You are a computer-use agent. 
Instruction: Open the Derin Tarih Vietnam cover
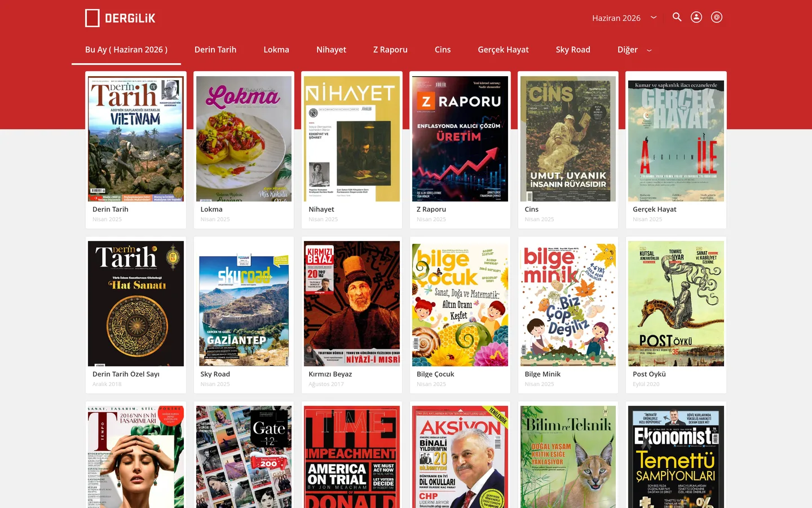point(136,139)
